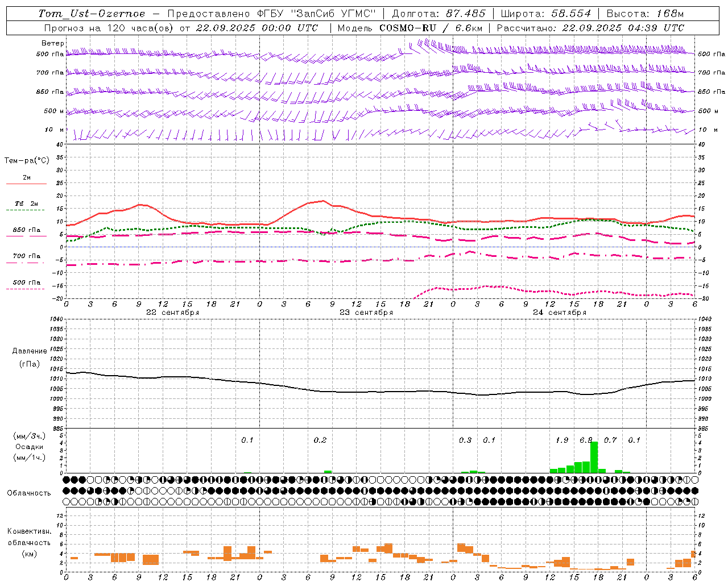Click the 500 м wind level label on the left

coord(54,111)
